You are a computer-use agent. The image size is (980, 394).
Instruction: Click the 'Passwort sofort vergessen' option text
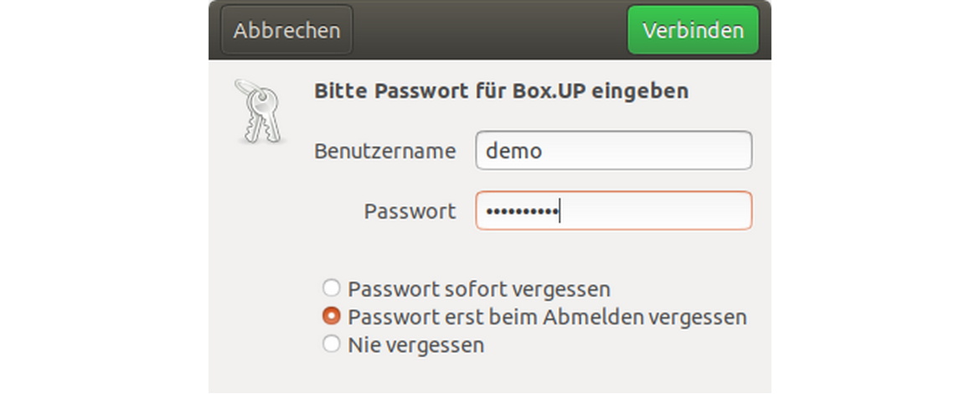pyautogui.click(x=478, y=289)
